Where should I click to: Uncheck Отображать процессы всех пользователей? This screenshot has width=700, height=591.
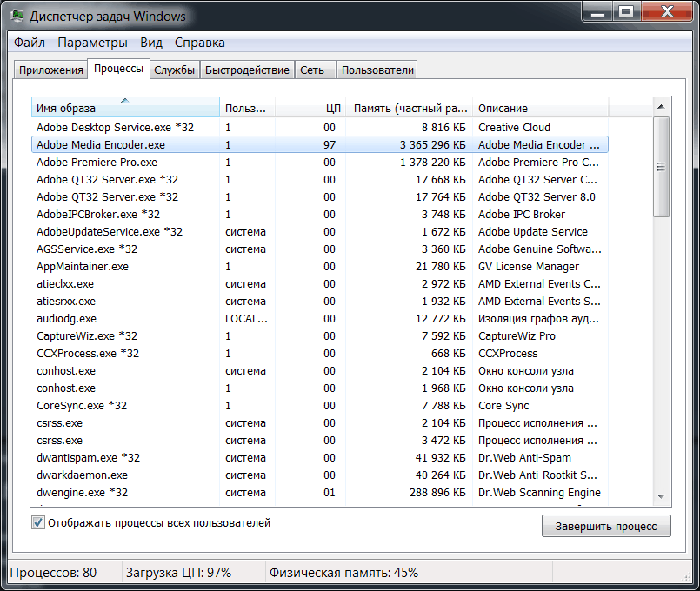click(x=38, y=522)
